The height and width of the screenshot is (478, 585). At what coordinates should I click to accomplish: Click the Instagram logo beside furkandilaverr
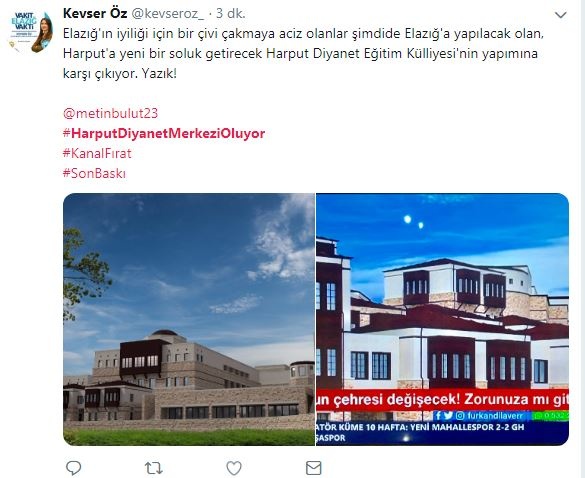[460, 415]
